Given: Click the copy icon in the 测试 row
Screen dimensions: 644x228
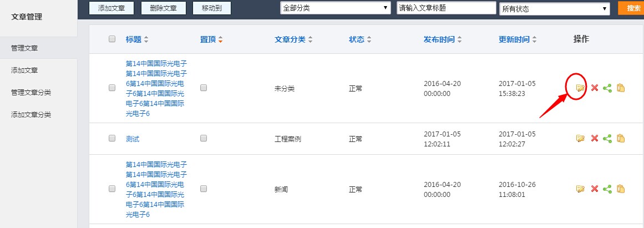Looking at the screenshot, I should (x=621, y=139).
